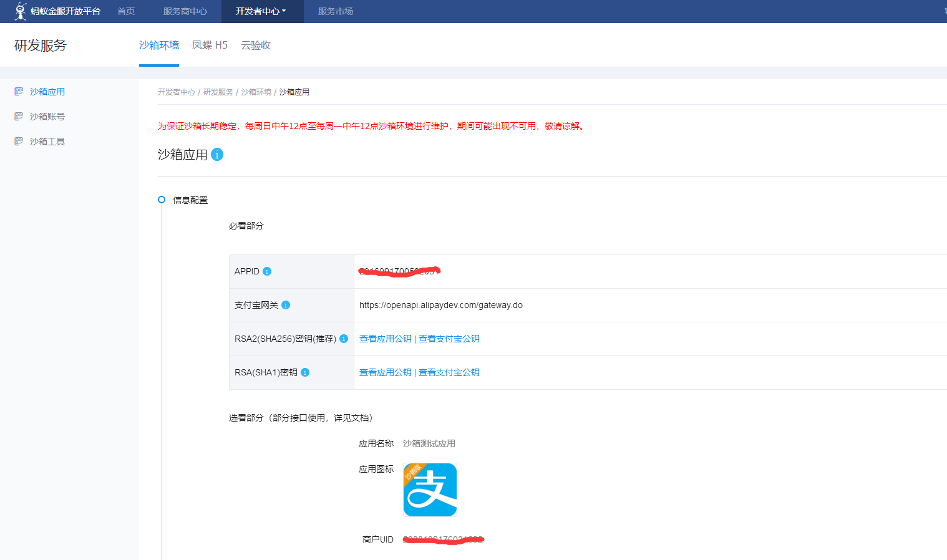This screenshot has width=947, height=560.
Task: Click the 必看部分 section label
Action: click(246, 226)
